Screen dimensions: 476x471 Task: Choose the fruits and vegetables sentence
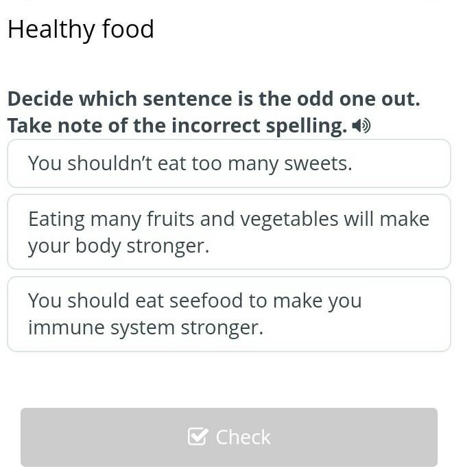click(228, 232)
